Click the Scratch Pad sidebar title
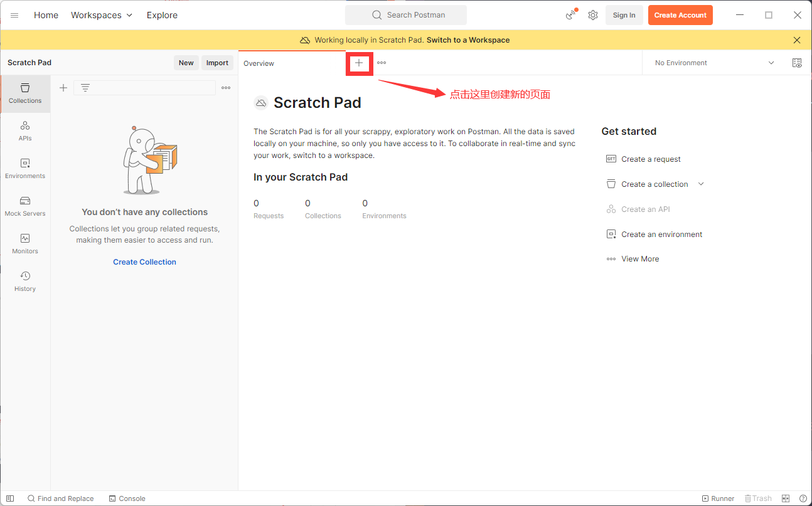Viewport: 812px width, 506px height. (29, 63)
